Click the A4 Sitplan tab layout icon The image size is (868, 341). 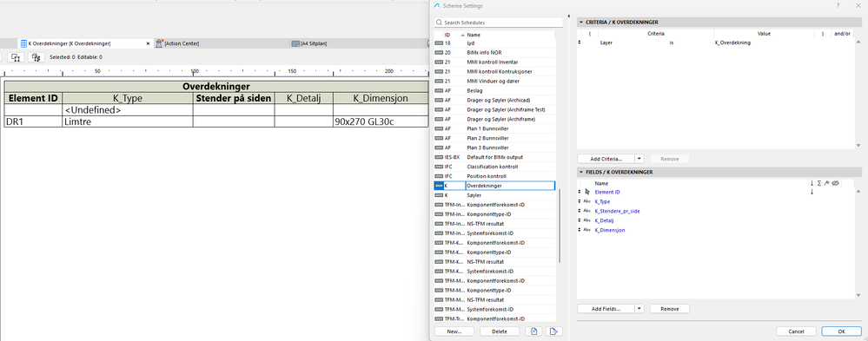(x=295, y=43)
